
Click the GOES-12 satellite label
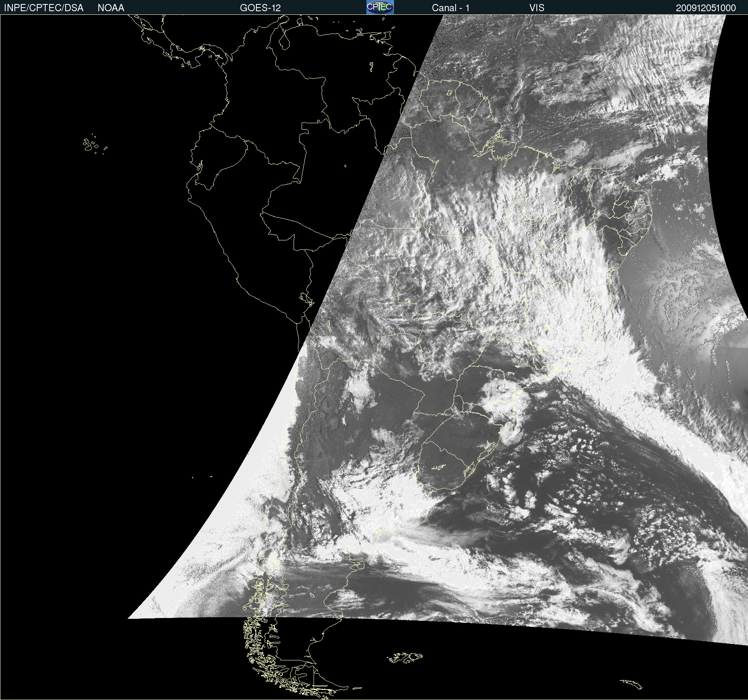pos(260,8)
